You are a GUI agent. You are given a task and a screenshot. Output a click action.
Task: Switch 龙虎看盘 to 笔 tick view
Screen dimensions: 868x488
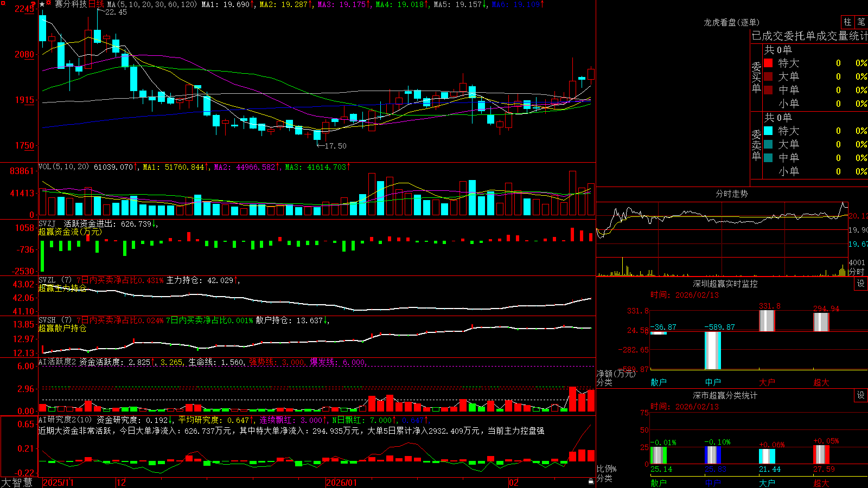(861, 22)
